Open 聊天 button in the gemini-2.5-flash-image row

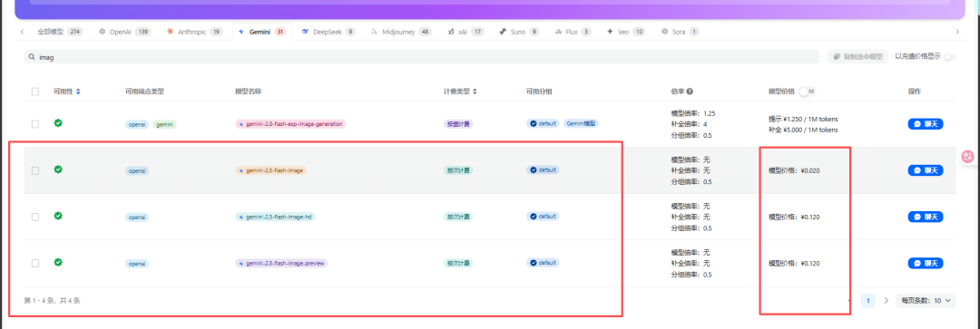925,170
